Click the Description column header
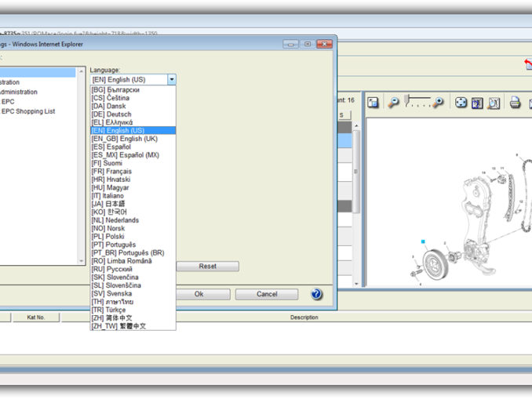The height and width of the screenshot is (399, 532). (x=304, y=317)
